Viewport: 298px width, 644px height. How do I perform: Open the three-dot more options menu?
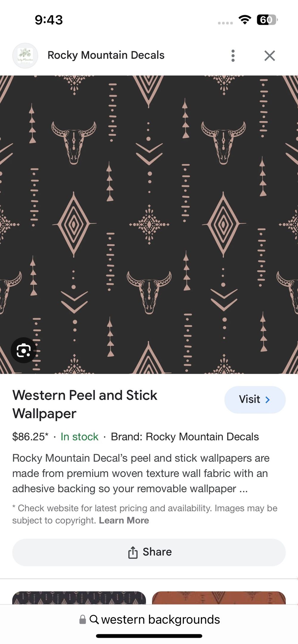[x=233, y=56]
